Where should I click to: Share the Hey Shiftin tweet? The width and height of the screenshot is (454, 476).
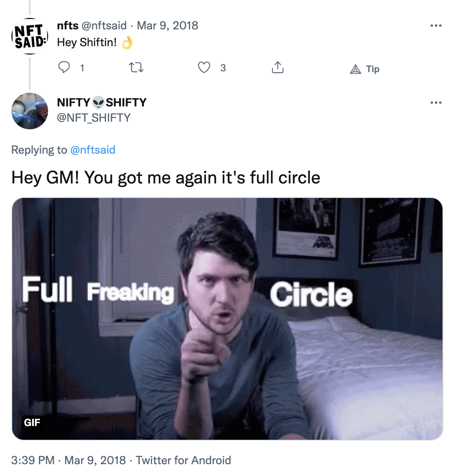click(x=278, y=68)
